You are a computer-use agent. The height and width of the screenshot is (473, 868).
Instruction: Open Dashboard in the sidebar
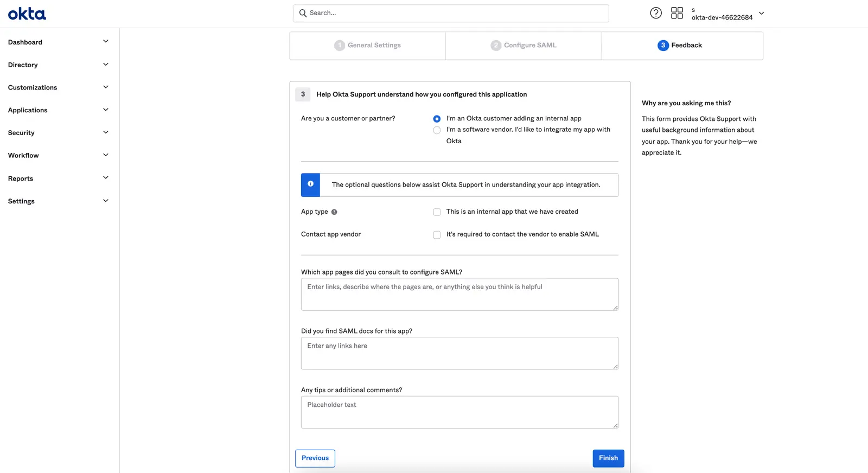click(x=25, y=42)
